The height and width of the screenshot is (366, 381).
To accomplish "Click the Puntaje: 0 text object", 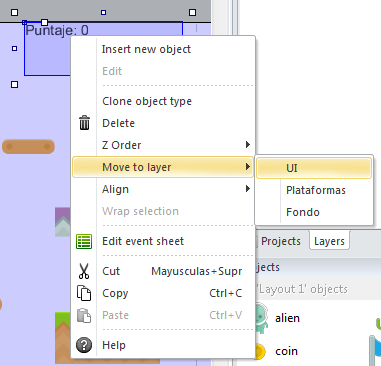I will tap(57, 30).
